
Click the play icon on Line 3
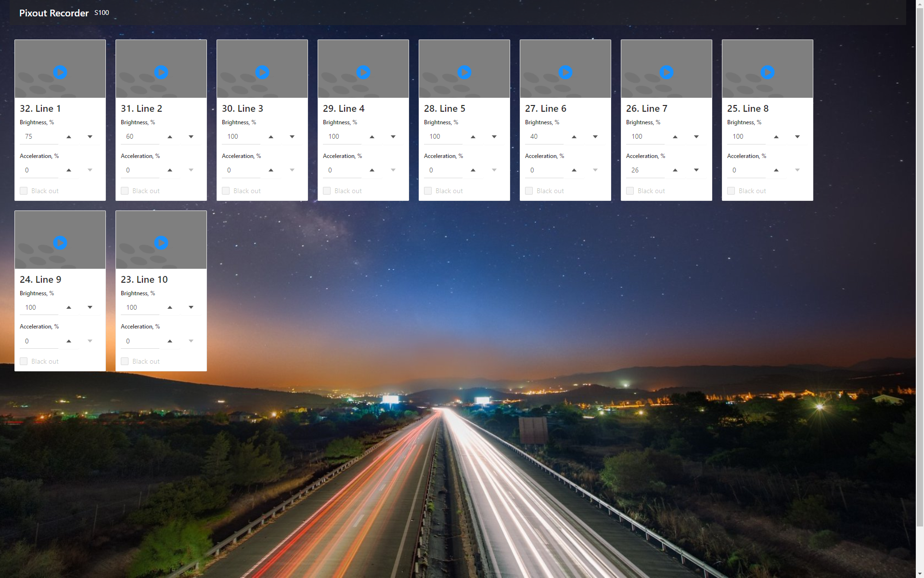click(262, 72)
